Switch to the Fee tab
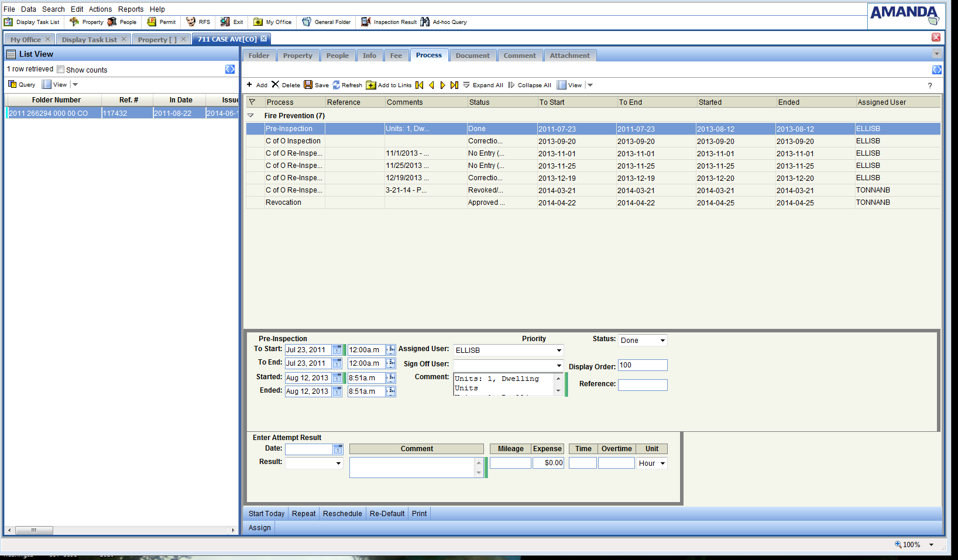The width and height of the screenshot is (958, 560). pos(396,56)
